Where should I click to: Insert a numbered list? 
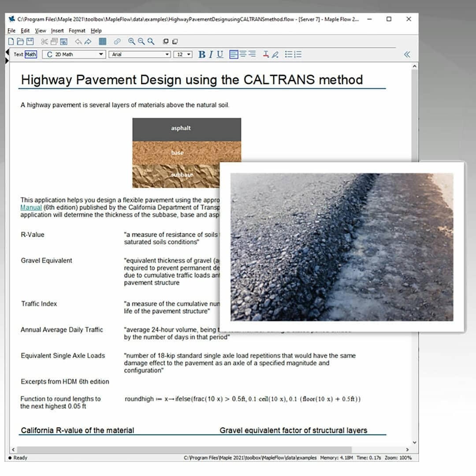coord(298,54)
